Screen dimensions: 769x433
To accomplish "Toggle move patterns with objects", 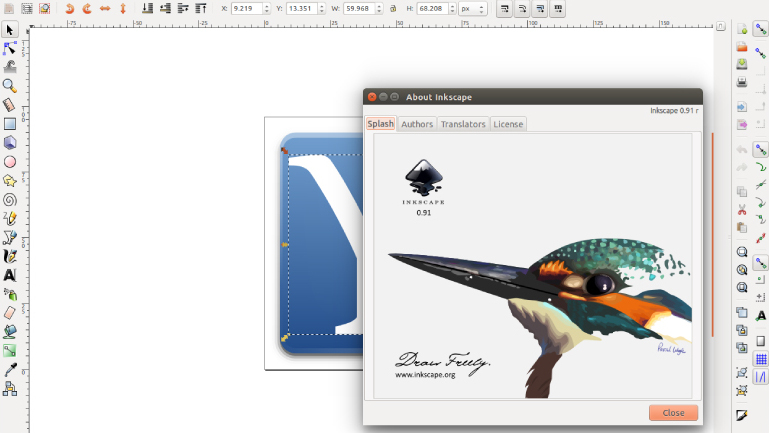I will [558, 9].
